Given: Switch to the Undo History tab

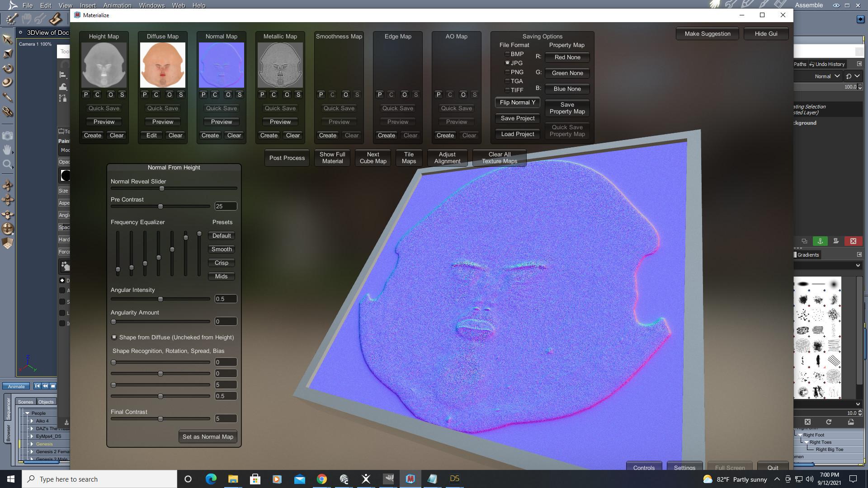Looking at the screenshot, I should [827, 64].
